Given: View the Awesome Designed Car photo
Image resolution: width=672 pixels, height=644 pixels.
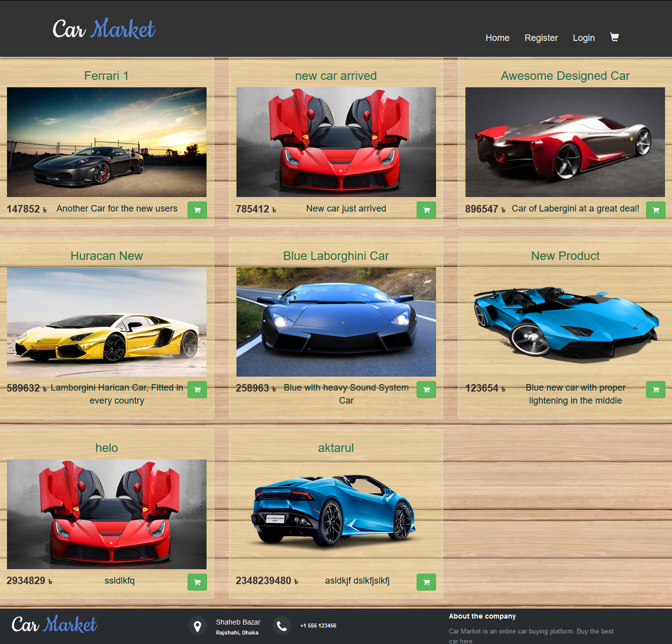Looking at the screenshot, I should (x=565, y=142).
